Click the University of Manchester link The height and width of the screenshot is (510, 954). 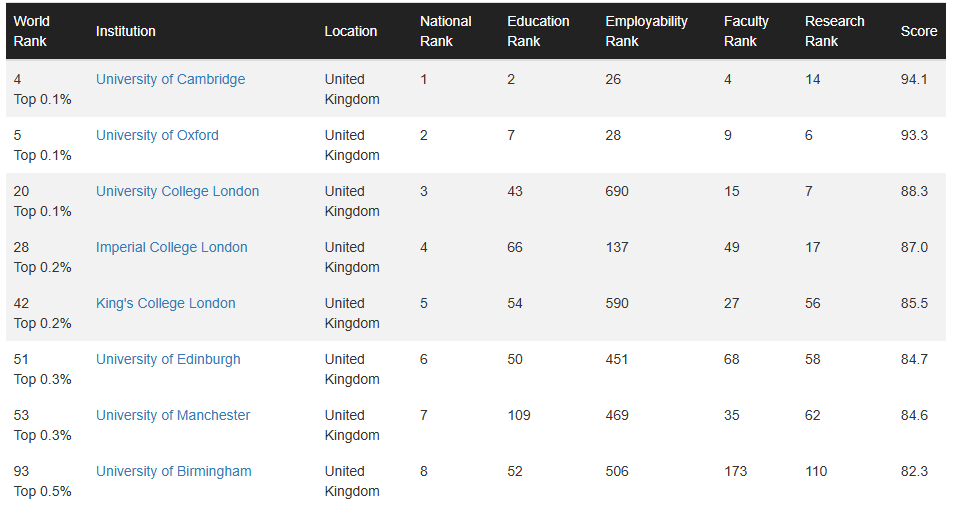[173, 416]
